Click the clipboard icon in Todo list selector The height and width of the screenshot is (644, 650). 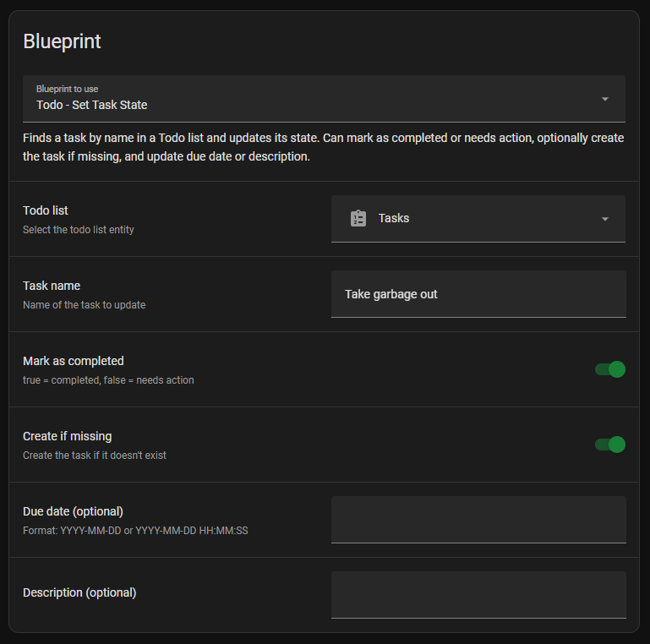tap(358, 218)
